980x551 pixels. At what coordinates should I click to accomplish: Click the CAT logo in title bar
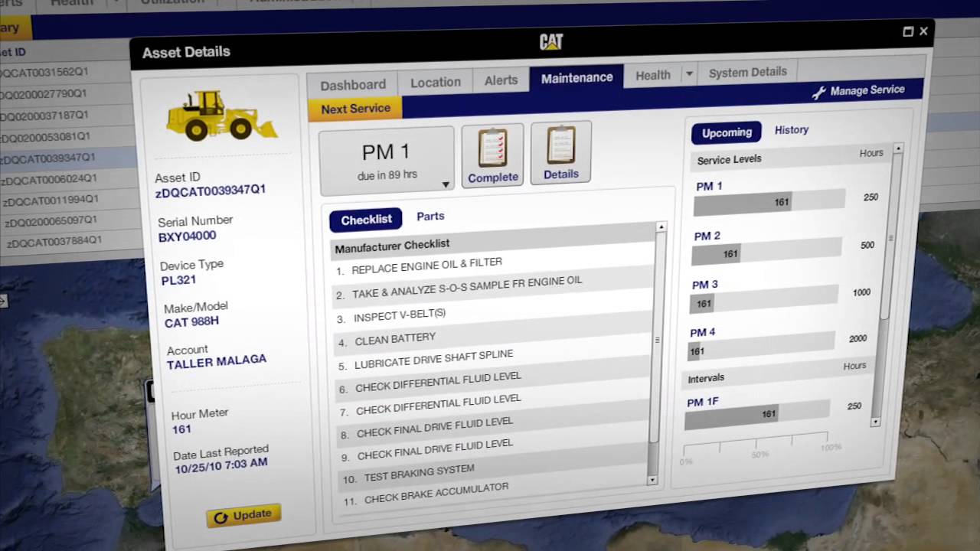pos(550,42)
